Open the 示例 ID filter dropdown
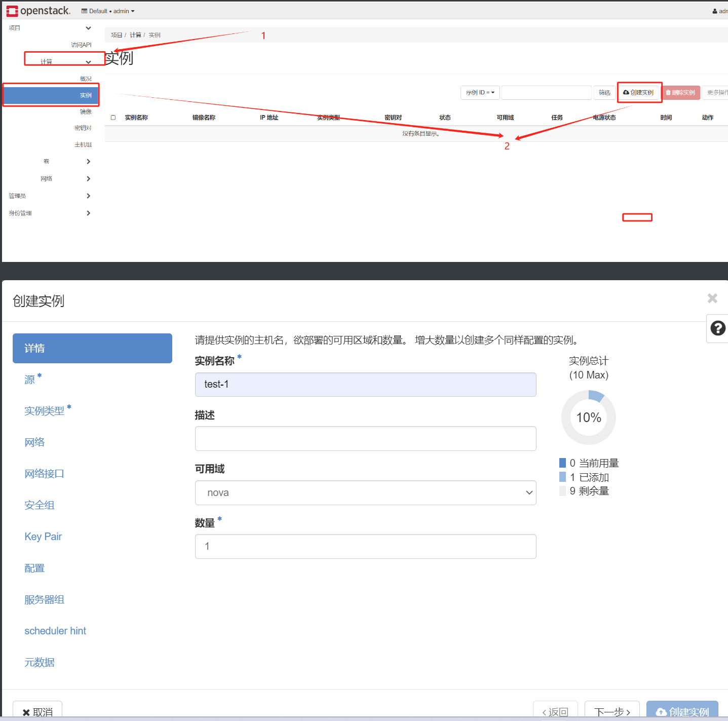 pyautogui.click(x=480, y=92)
